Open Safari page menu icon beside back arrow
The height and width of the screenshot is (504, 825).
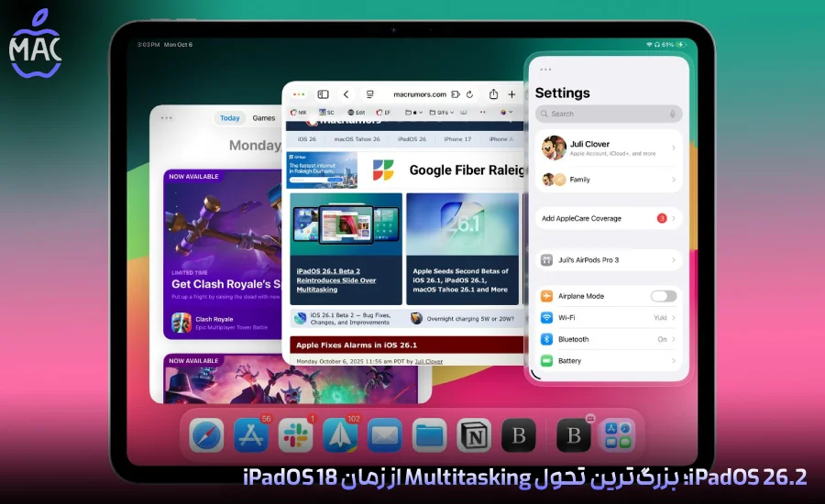(x=370, y=94)
